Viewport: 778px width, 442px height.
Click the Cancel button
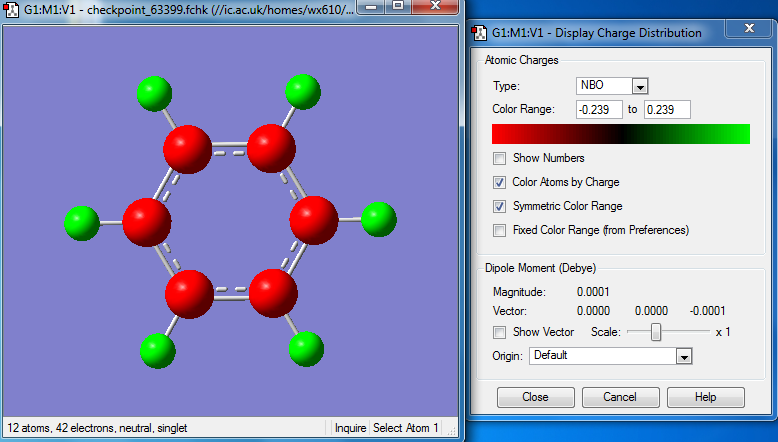click(620, 397)
